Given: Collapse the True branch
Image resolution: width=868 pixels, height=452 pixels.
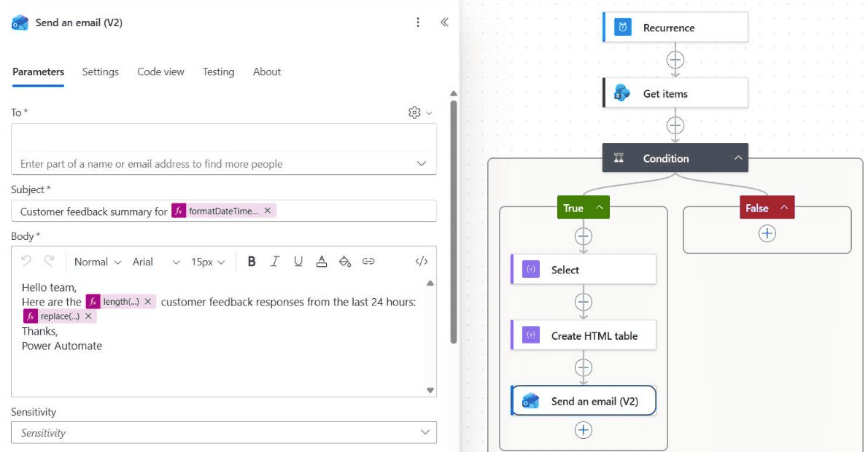Looking at the screenshot, I should pos(600,208).
